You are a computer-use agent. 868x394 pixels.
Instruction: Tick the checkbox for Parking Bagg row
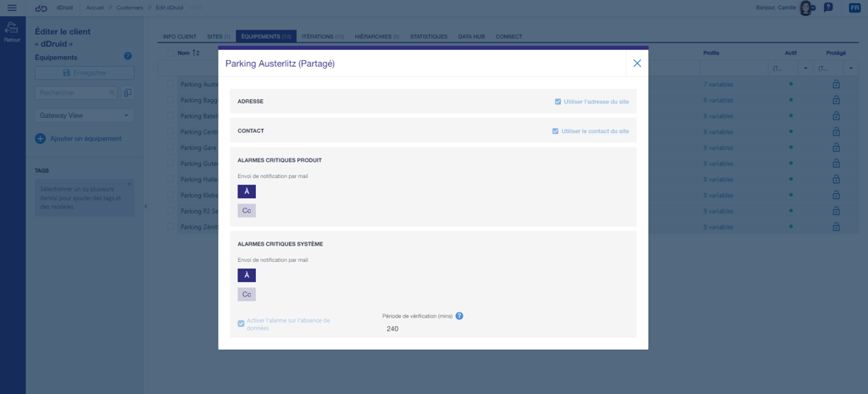click(170, 100)
